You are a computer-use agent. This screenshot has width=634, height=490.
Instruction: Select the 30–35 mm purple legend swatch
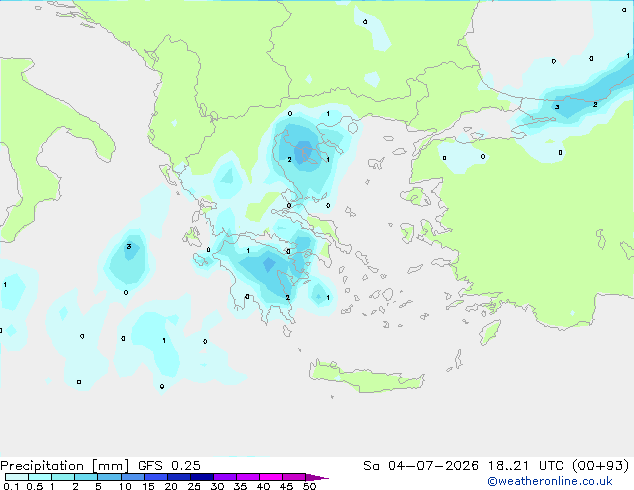point(225,477)
